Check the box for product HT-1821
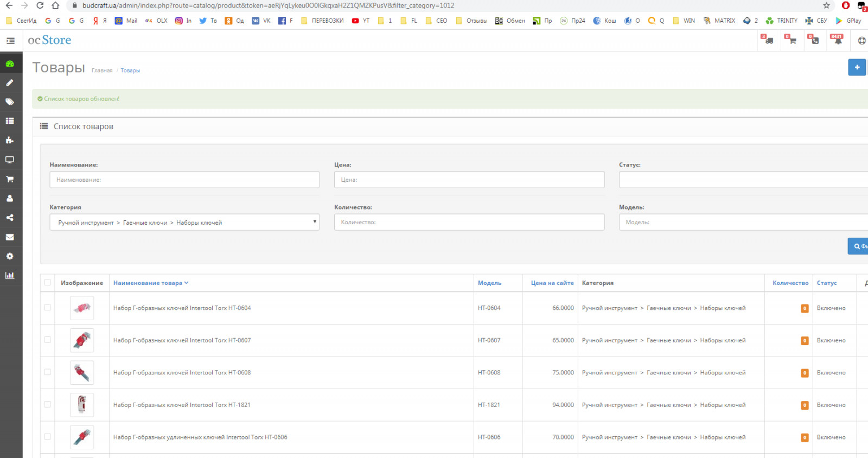The width and height of the screenshot is (868, 458). pos(48,404)
